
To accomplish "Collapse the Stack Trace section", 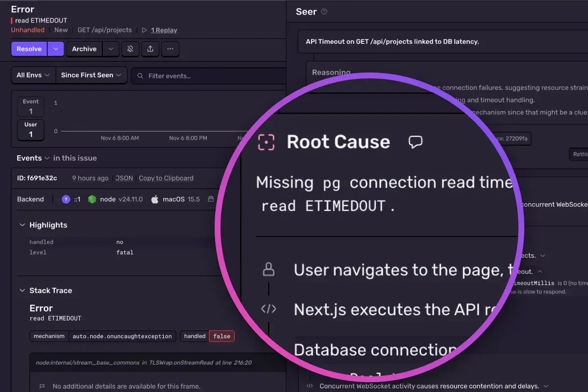I will coord(22,290).
